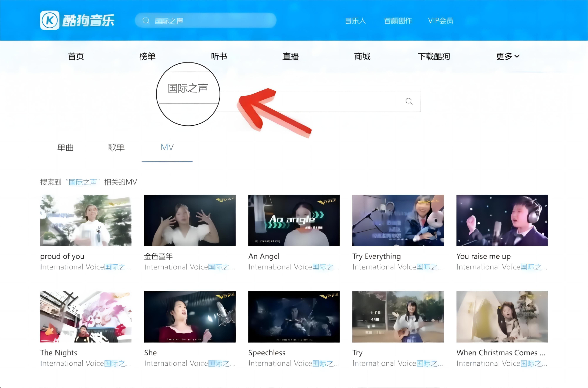This screenshot has width=588, height=388.
Task: Open the proud of you MV thumbnail
Action: point(86,220)
